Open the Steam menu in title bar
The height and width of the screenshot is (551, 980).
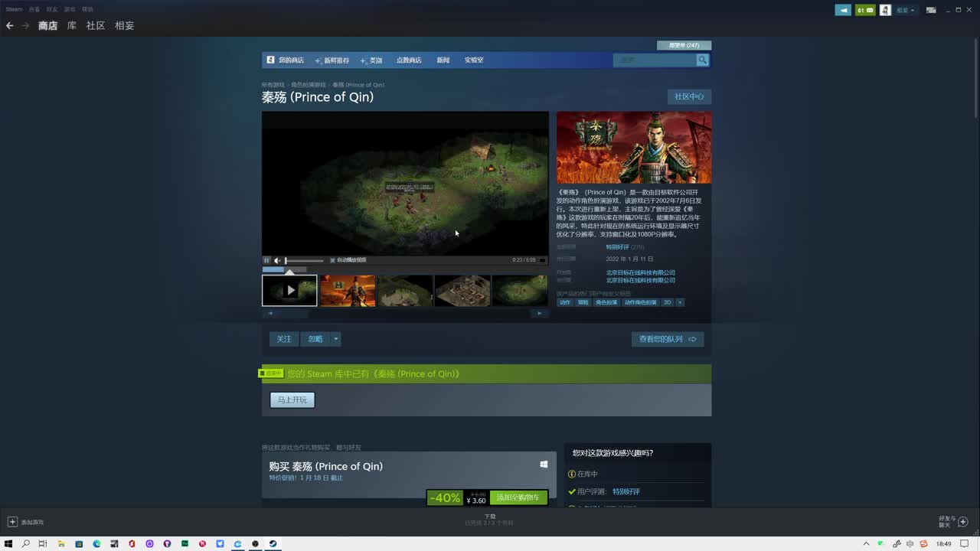(x=14, y=9)
